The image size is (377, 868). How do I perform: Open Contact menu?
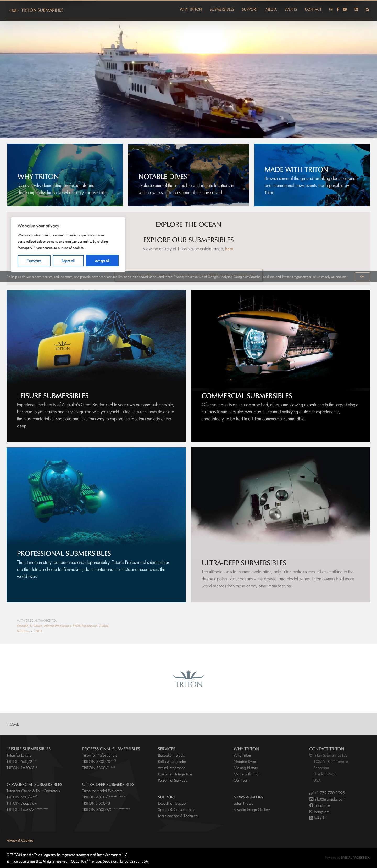pos(313,9)
